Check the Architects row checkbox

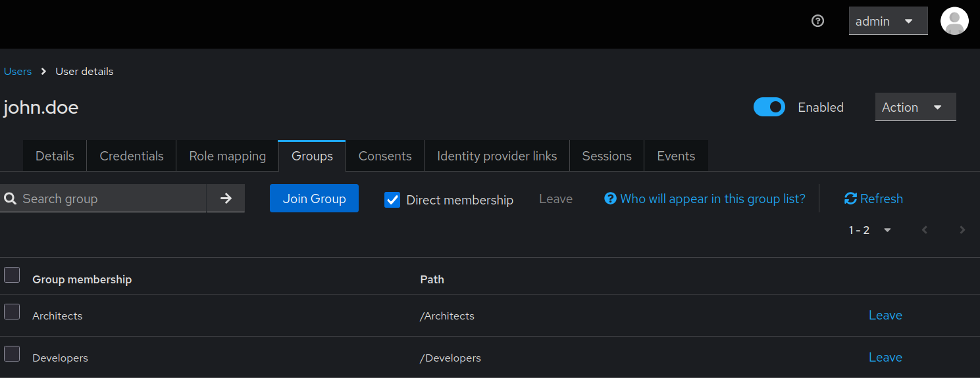[12, 312]
